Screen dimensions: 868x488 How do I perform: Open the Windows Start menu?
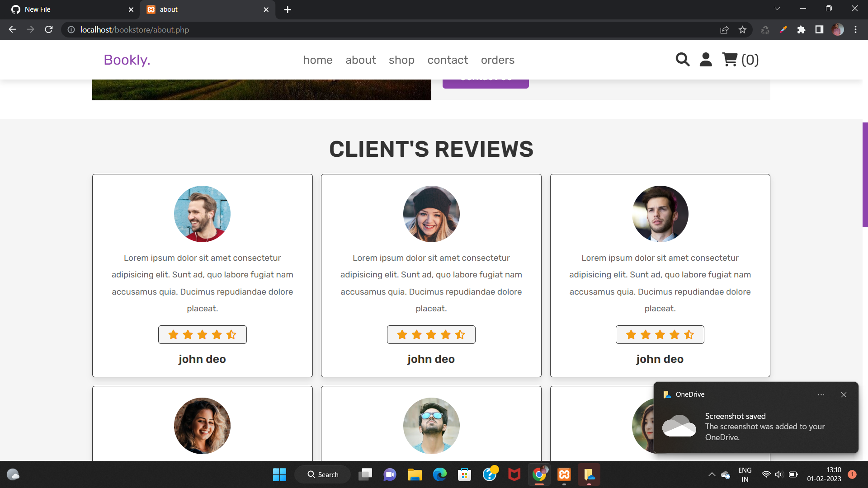279,474
